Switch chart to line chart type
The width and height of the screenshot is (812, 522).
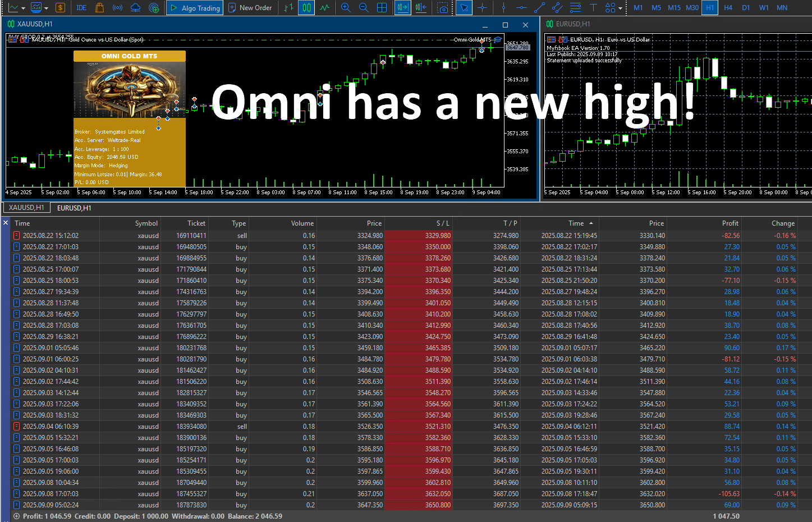click(x=324, y=8)
